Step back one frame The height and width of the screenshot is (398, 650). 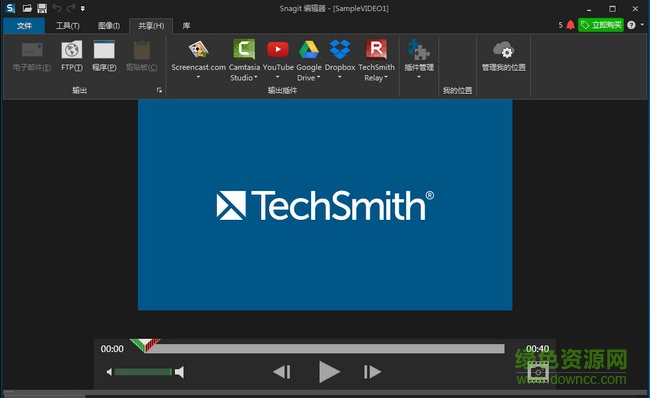(282, 372)
